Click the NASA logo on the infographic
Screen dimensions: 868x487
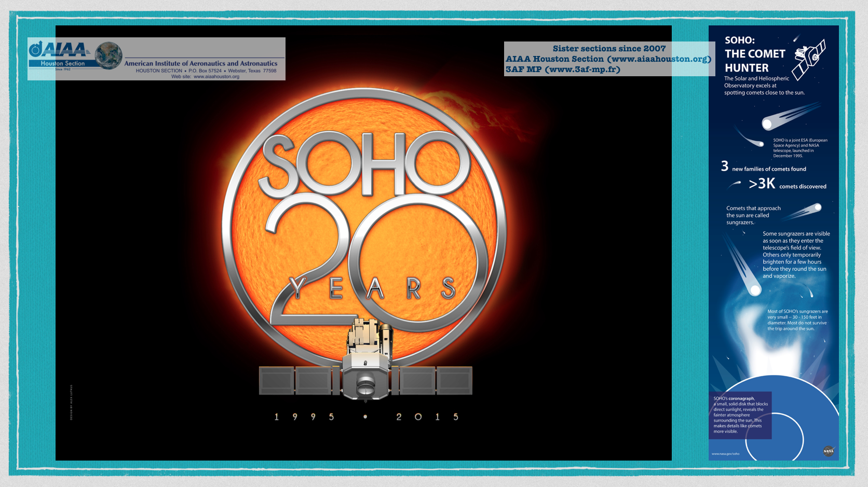(828, 451)
